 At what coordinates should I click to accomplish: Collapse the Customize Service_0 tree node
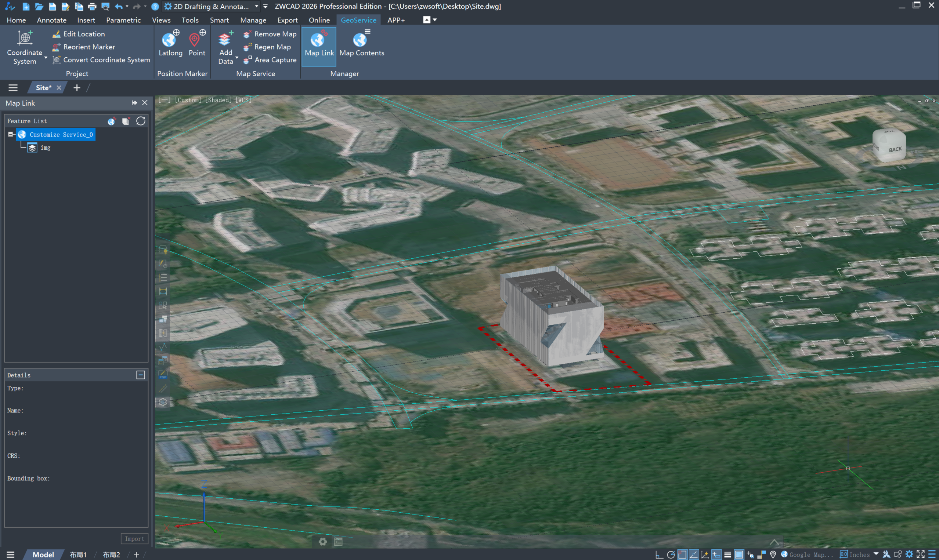coord(11,134)
